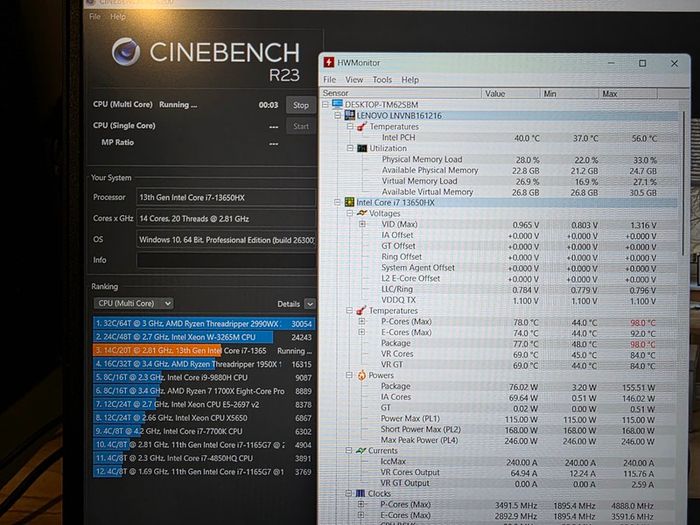Select the AMD Ryzen 7 1700X ranking row

(x=204, y=391)
